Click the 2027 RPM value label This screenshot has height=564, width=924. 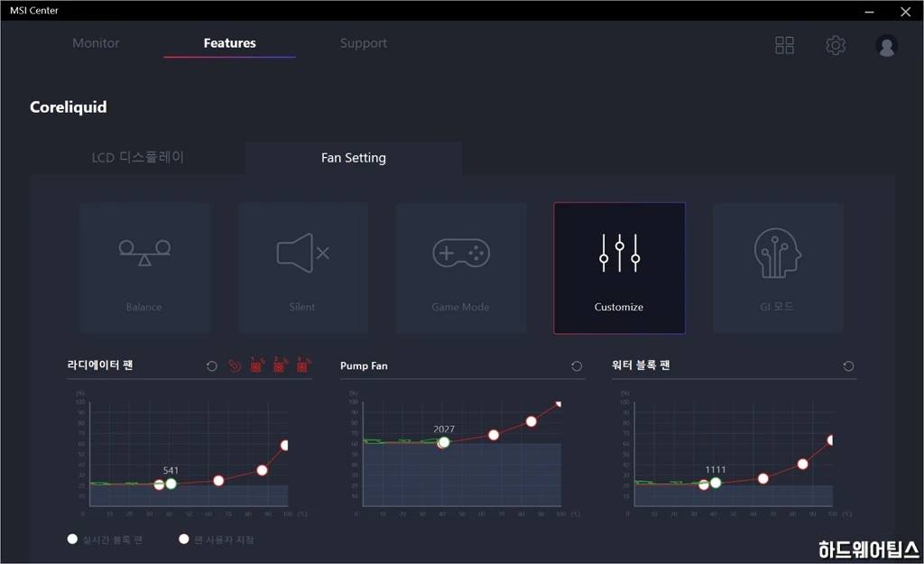(x=444, y=429)
